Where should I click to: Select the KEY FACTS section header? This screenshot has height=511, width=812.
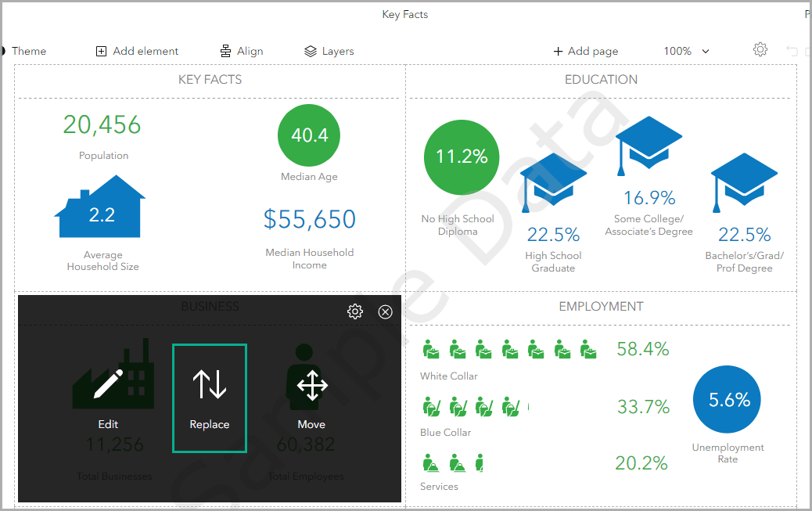(x=210, y=79)
